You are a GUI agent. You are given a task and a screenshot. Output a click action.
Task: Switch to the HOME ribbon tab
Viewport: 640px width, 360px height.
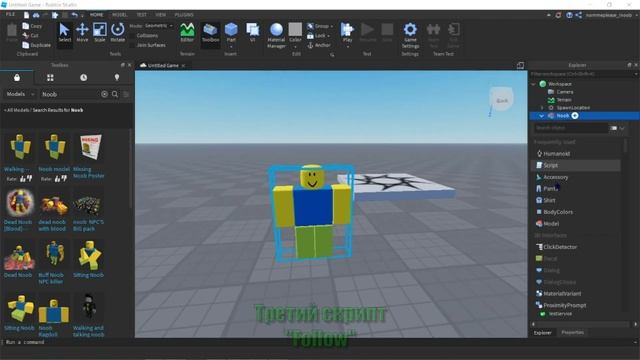tap(97, 15)
